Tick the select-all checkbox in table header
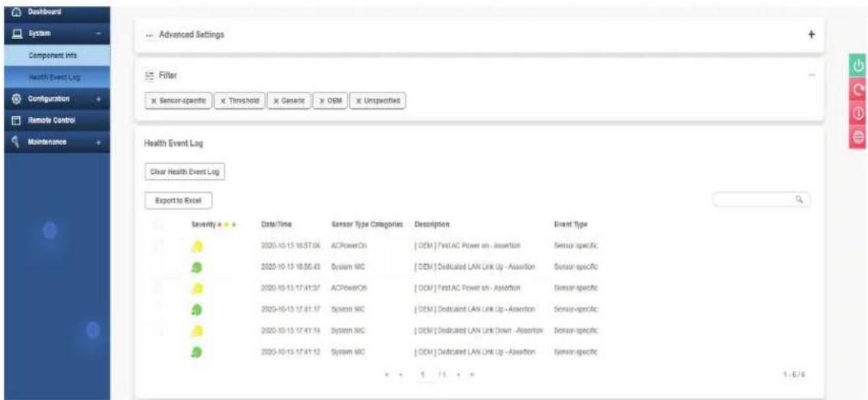Viewport: 868px width, 400px height. [x=158, y=224]
